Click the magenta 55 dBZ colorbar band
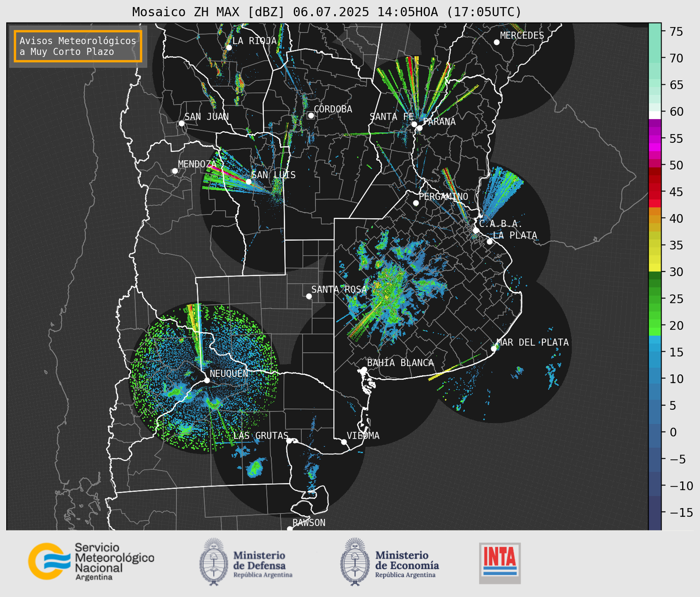 [x=655, y=138]
